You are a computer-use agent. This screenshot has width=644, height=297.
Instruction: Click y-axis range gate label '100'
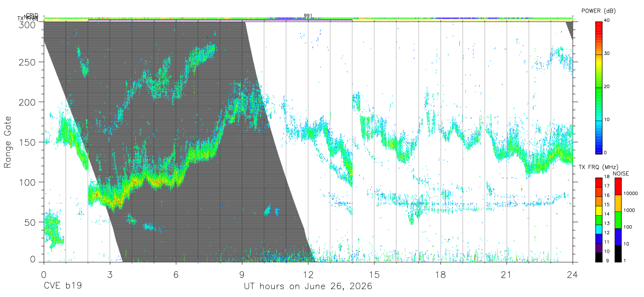coord(28,182)
